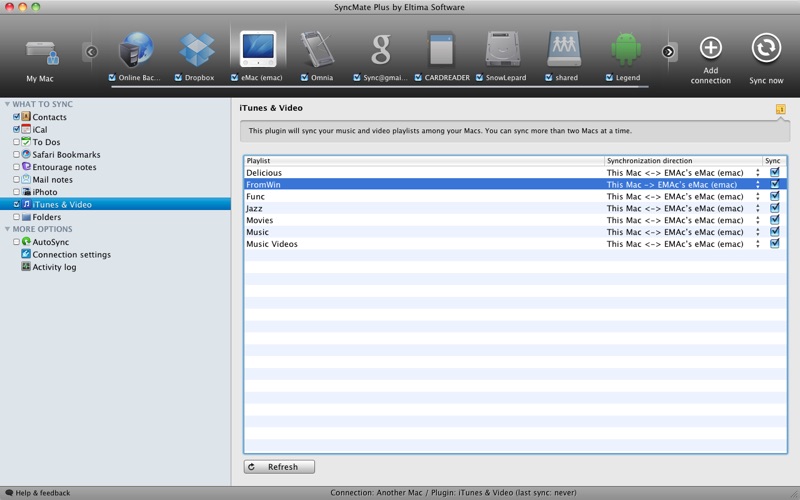This screenshot has width=800, height=500.
Task: Enable the To Dos checkbox
Action: pyautogui.click(x=16, y=142)
